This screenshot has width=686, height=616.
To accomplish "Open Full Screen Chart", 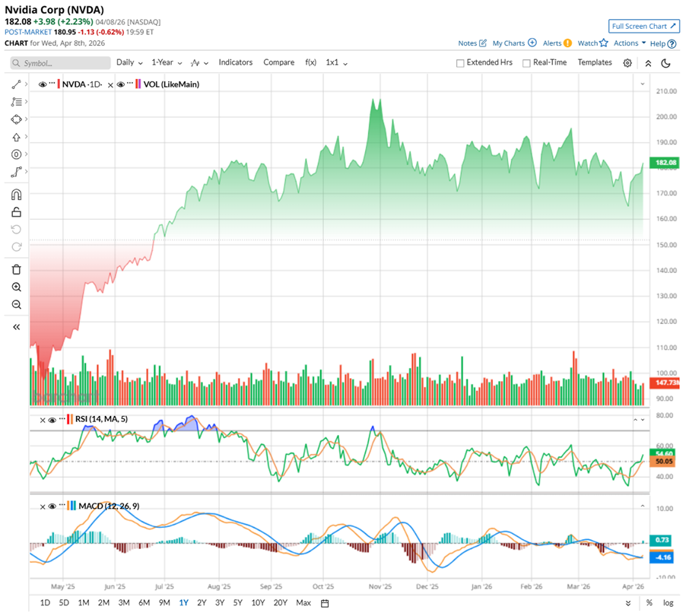I will point(644,27).
